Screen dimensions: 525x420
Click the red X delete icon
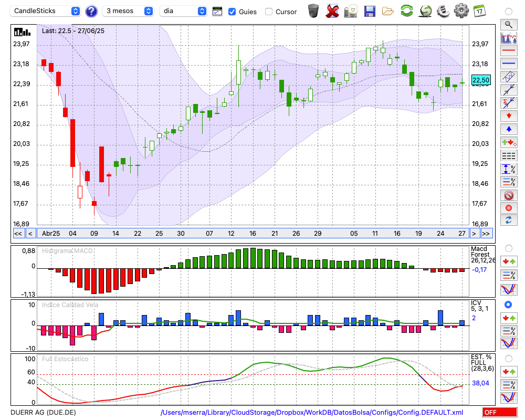(332, 11)
